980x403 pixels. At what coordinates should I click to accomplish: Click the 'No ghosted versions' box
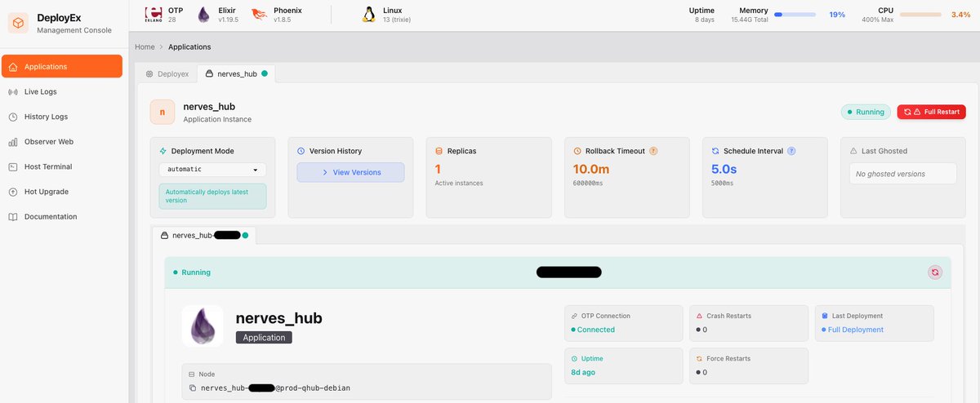point(902,174)
